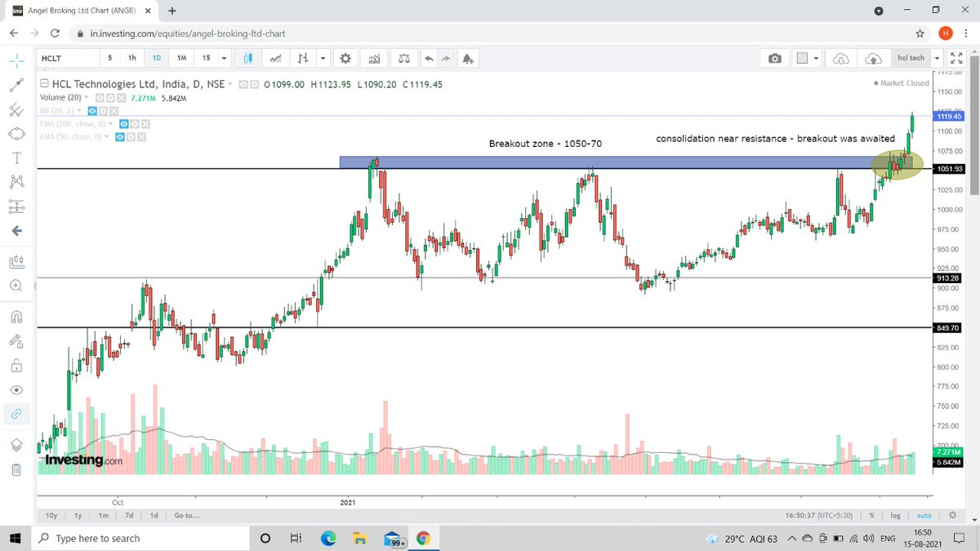Select candlestick chart style
The image size is (980, 551).
point(249,59)
